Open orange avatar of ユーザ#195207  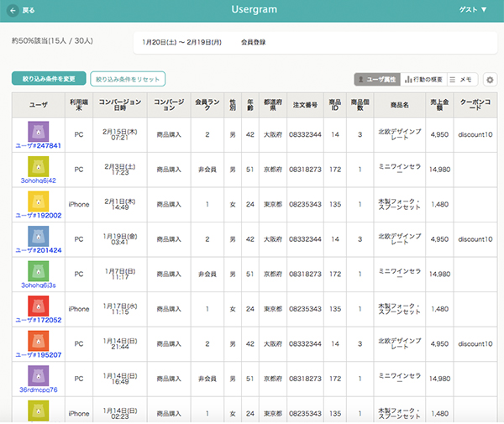point(39,341)
